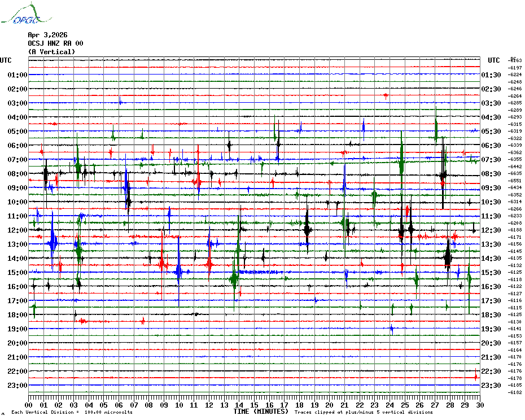Select the station text OCSJ HNZ RA 00
525x420 pixels.
pos(55,43)
